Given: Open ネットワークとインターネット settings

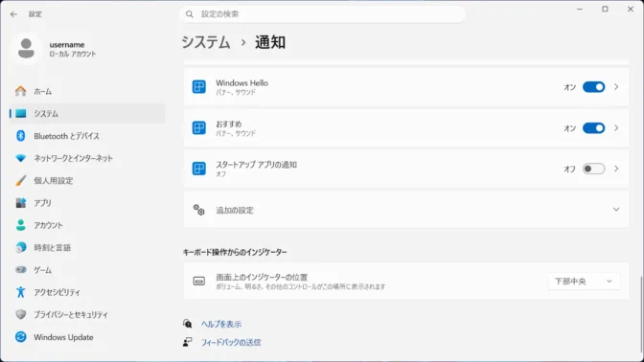Looking at the screenshot, I should 87,158.
